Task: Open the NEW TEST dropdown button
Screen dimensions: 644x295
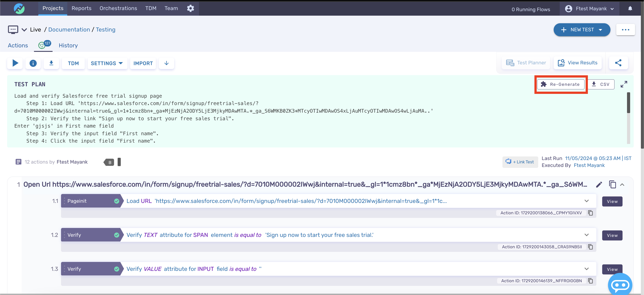Action: [582, 30]
